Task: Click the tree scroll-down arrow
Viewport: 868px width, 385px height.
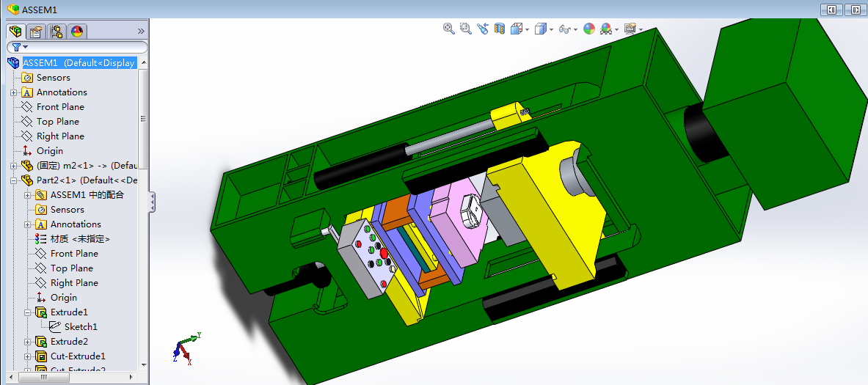Action: tap(143, 365)
